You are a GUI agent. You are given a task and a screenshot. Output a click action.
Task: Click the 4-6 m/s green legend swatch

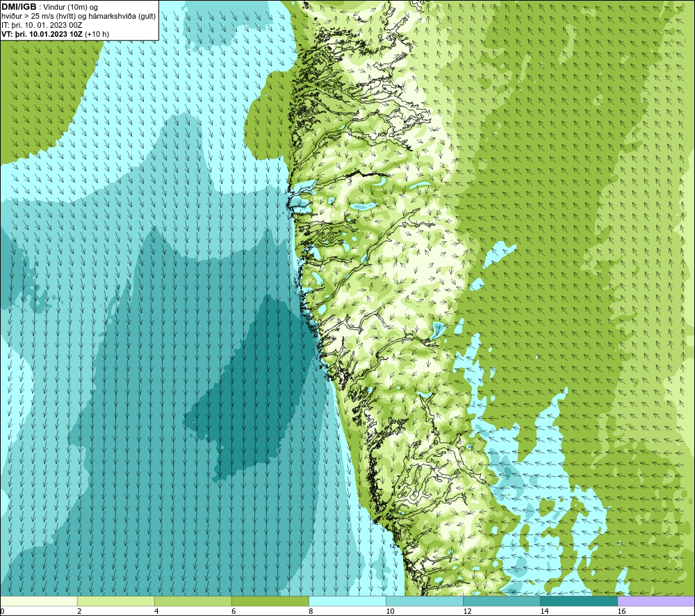click(x=193, y=601)
